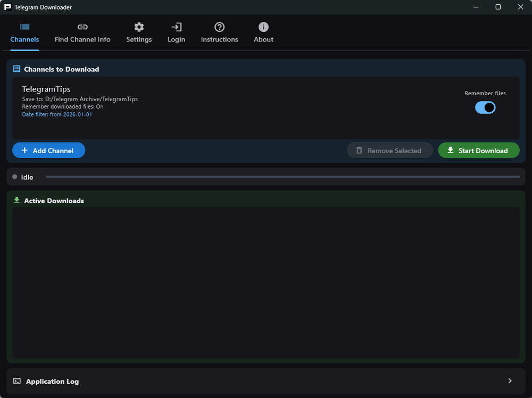Viewport: 532px width, 398px height.
Task: Select the TelegramTips channel name
Action: coord(46,89)
